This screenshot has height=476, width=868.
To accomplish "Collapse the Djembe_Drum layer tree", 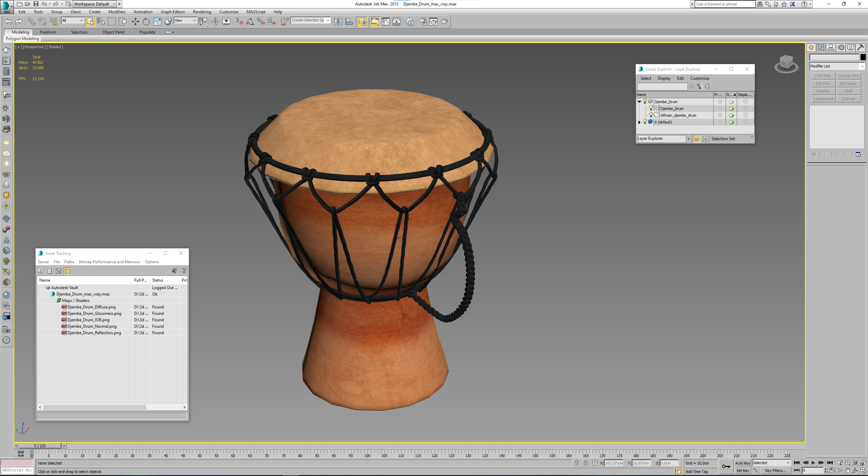I will tap(639, 102).
